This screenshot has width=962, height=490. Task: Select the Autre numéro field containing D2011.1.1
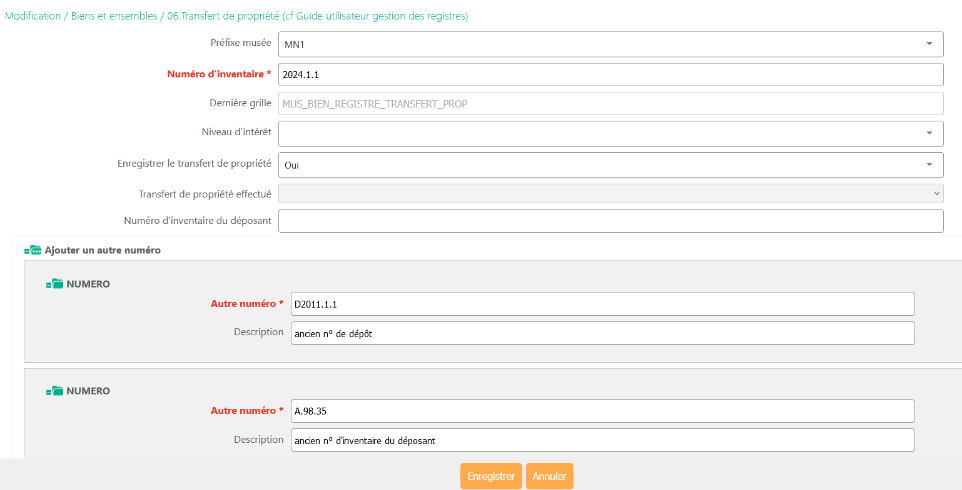[602, 304]
